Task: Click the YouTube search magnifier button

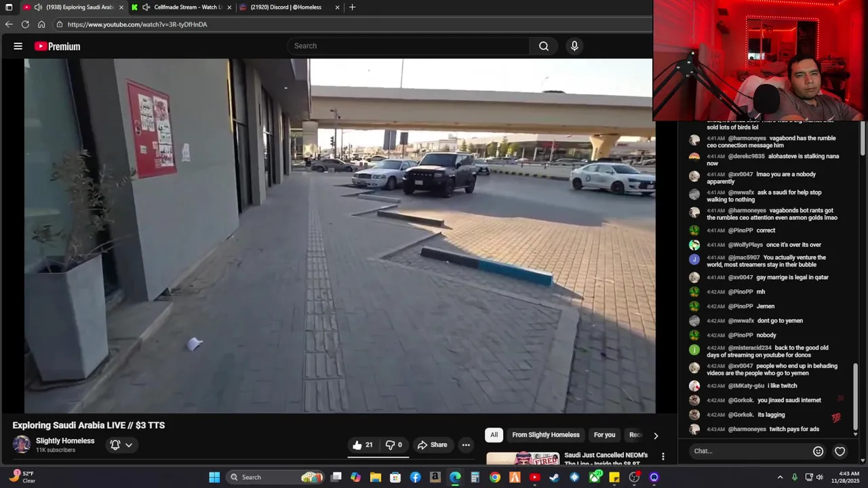Action: click(543, 46)
